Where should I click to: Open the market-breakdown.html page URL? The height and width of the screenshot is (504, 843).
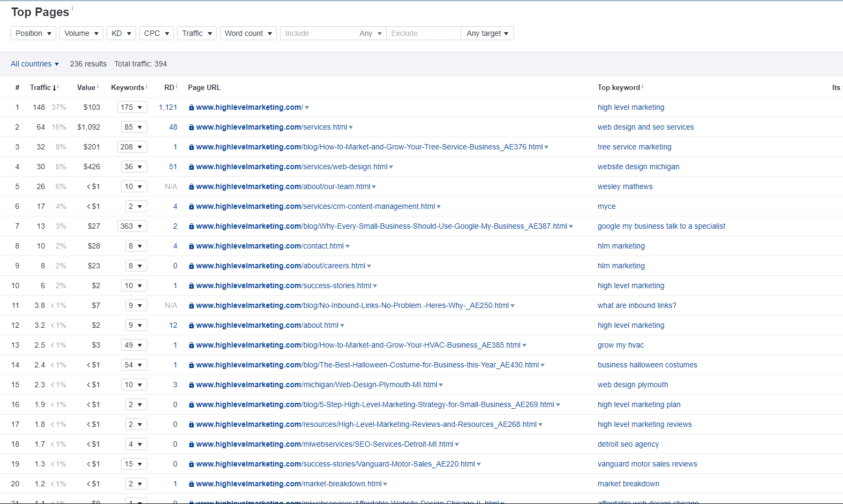pyautogui.click(x=289, y=484)
